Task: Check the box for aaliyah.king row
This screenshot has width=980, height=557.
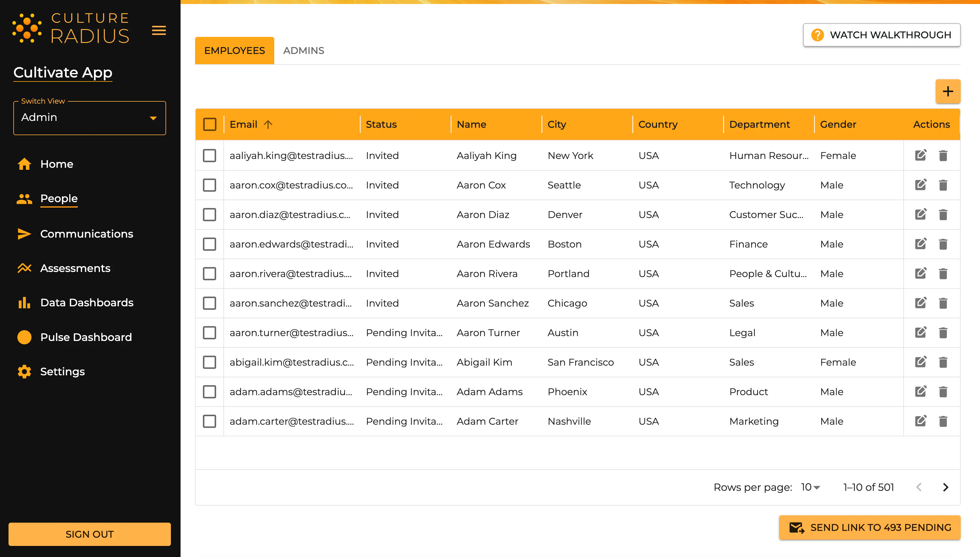Action: point(210,155)
